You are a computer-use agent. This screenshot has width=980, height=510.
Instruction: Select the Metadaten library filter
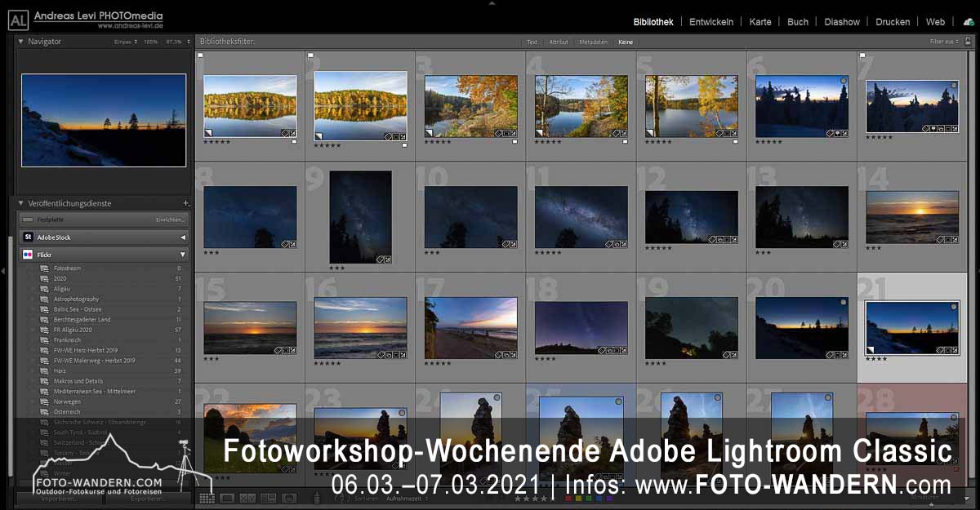pyautogui.click(x=594, y=42)
